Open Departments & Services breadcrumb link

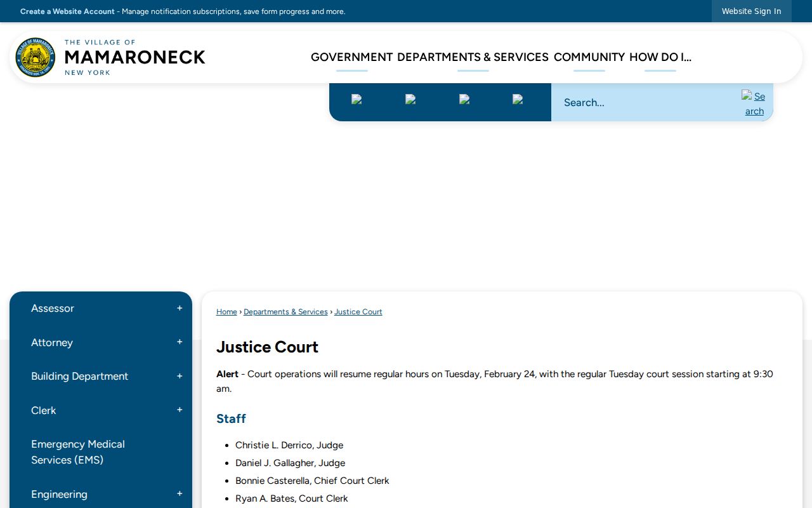pyautogui.click(x=285, y=312)
